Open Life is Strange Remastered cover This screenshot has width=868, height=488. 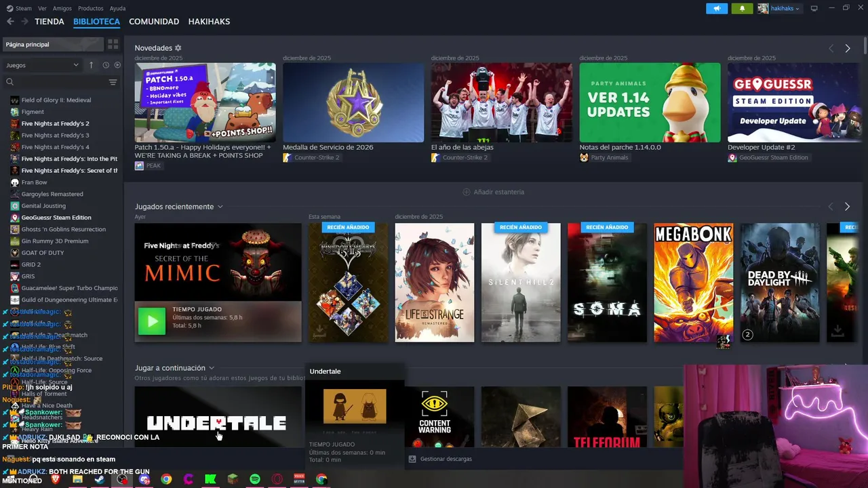[435, 283]
